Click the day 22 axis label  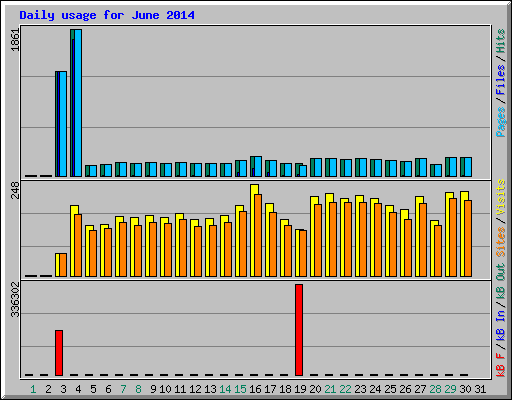345,389
